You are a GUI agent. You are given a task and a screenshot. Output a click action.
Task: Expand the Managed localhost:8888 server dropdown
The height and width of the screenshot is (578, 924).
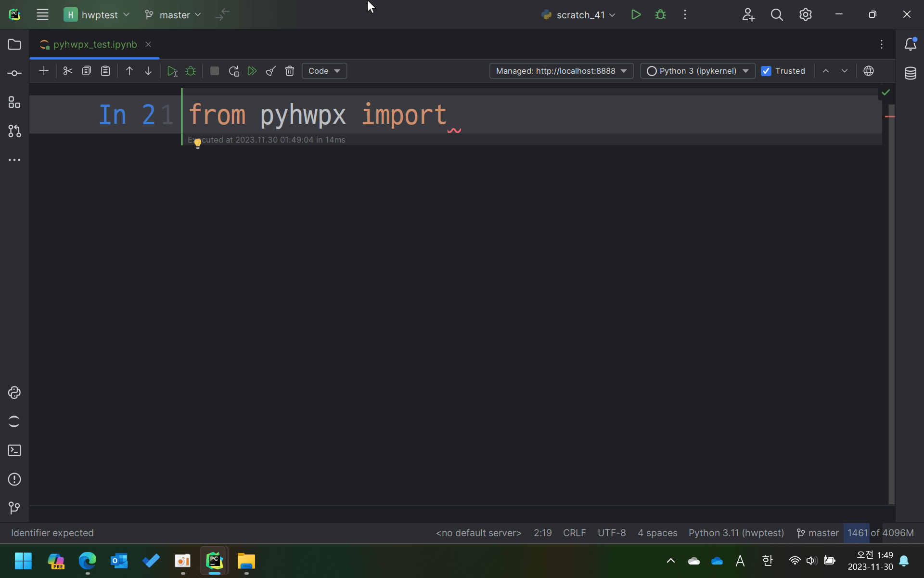(561, 71)
